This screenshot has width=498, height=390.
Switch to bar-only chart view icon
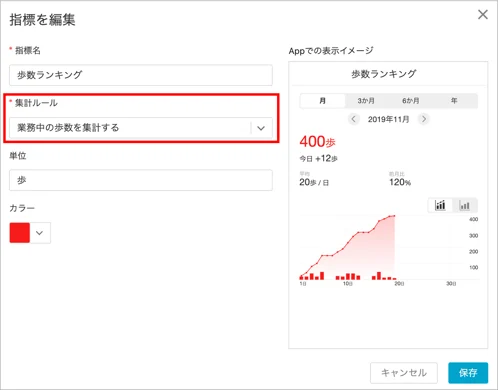tap(465, 205)
